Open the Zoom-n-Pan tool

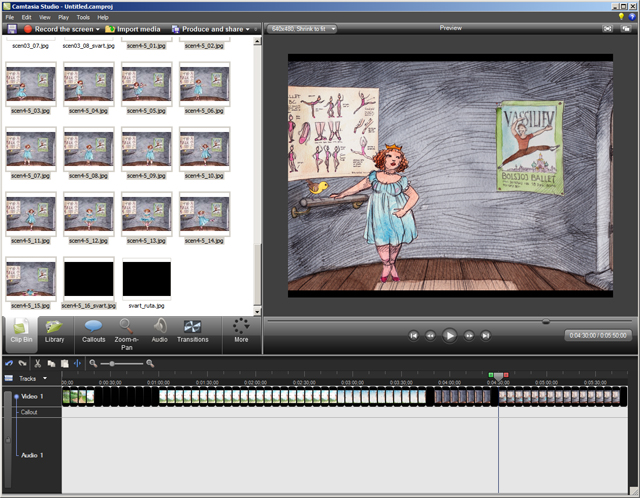[127, 335]
